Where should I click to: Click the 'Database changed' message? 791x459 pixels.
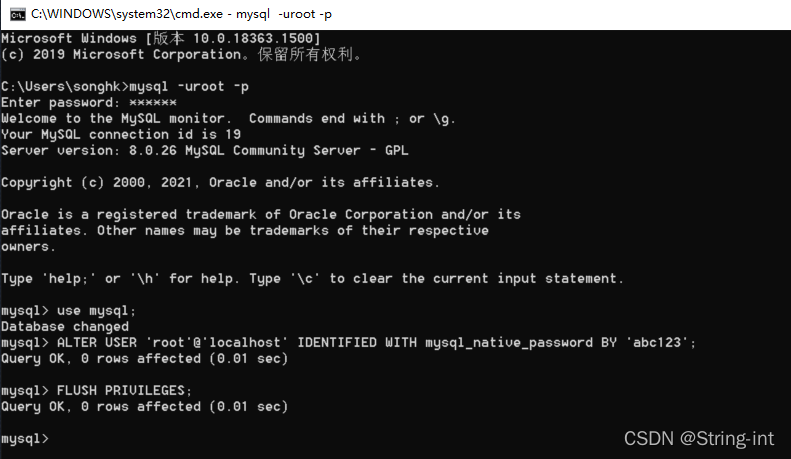(x=65, y=326)
